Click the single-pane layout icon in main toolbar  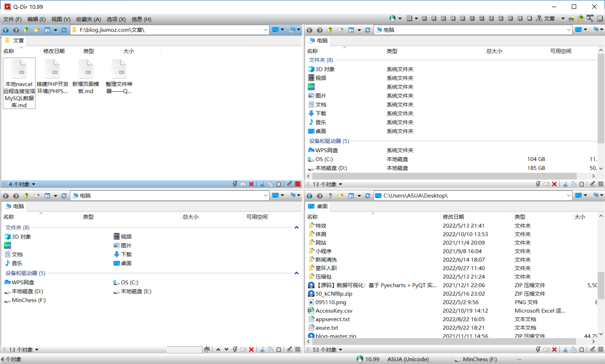coord(530,19)
